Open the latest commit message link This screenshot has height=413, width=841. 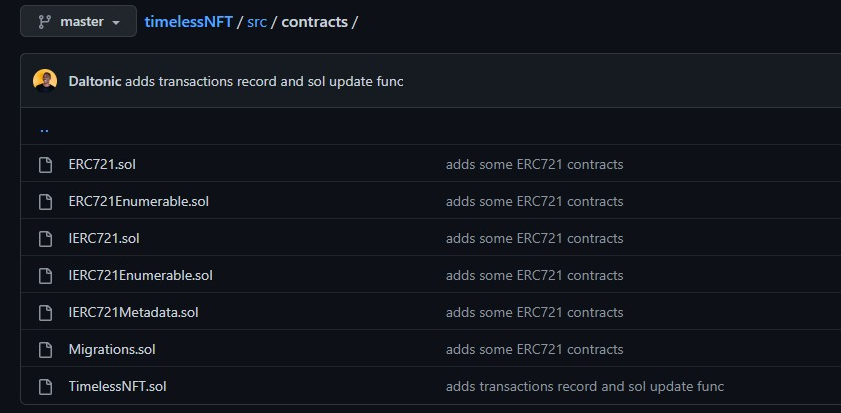[264, 81]
